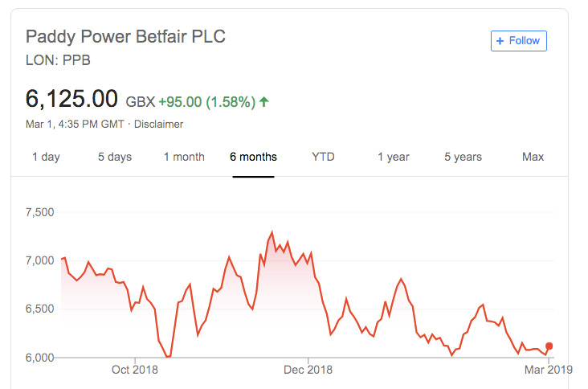Switch to the 5 days range

click(x=115, y=157)
